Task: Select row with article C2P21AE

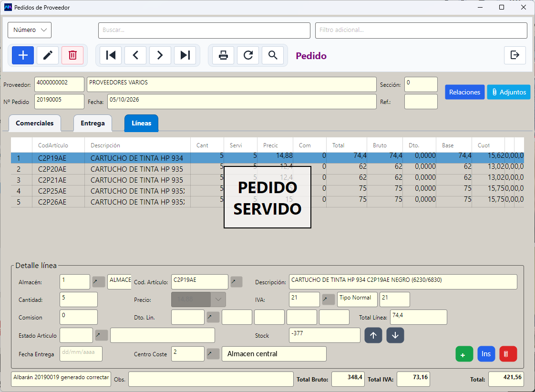Action: (267, 180)
